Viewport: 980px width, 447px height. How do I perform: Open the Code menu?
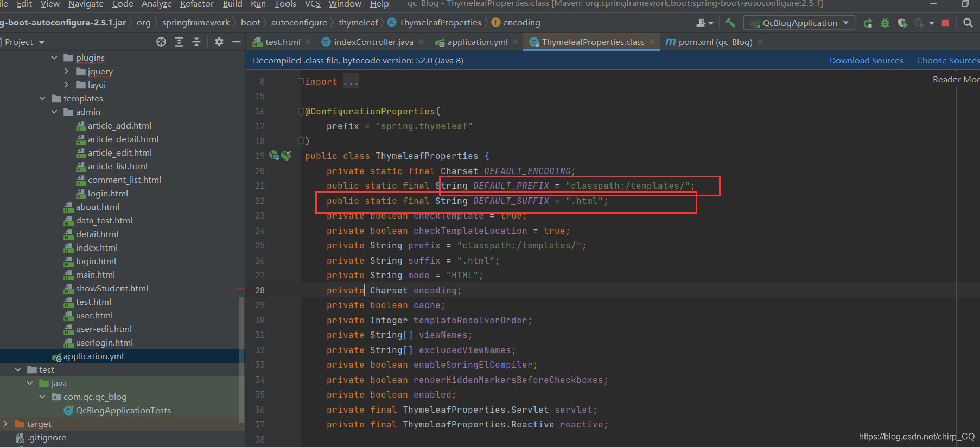(123, 4)
